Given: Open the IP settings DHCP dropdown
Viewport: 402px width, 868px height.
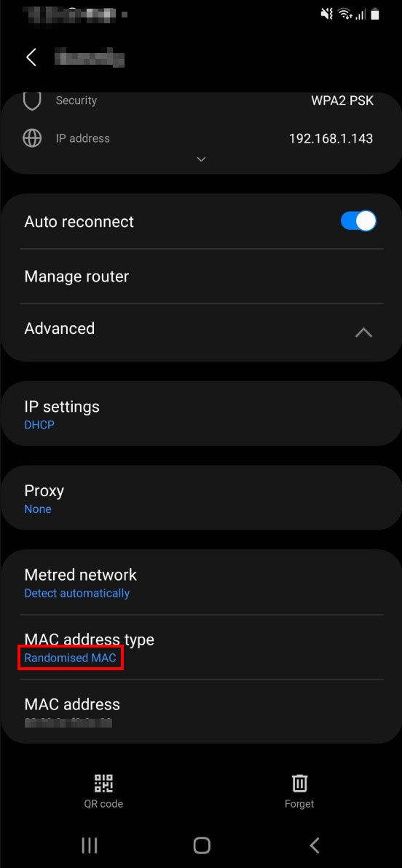Looking at the screenshot, I should [x=201, y=413].
